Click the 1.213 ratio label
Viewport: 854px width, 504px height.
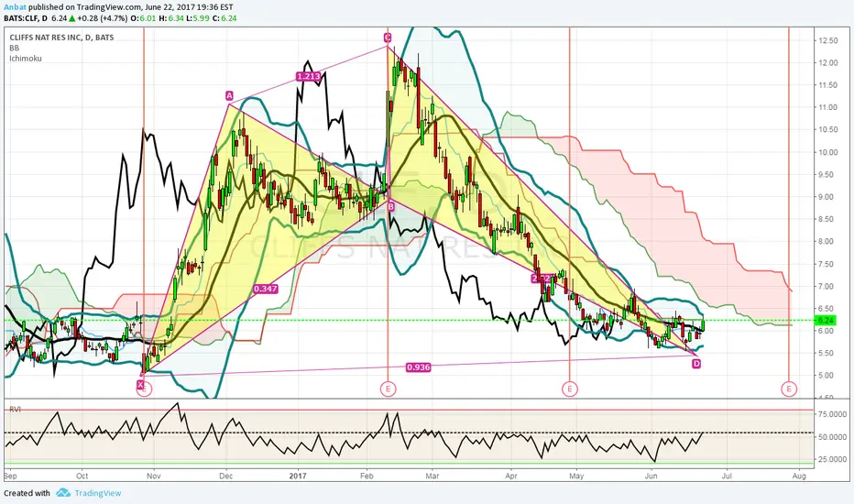pyautogui.click(x=308, y=76)
